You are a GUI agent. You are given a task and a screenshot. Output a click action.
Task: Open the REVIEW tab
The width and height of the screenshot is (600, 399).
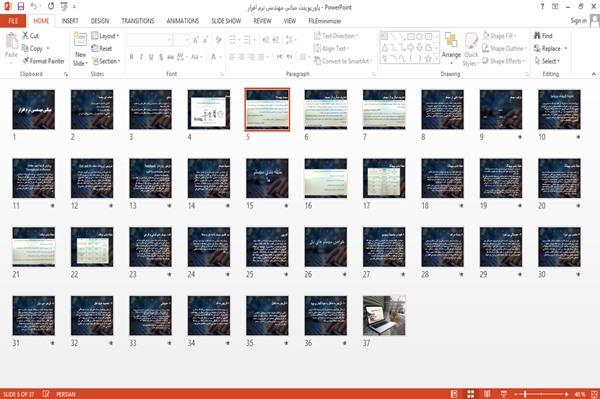pos(262,21)
